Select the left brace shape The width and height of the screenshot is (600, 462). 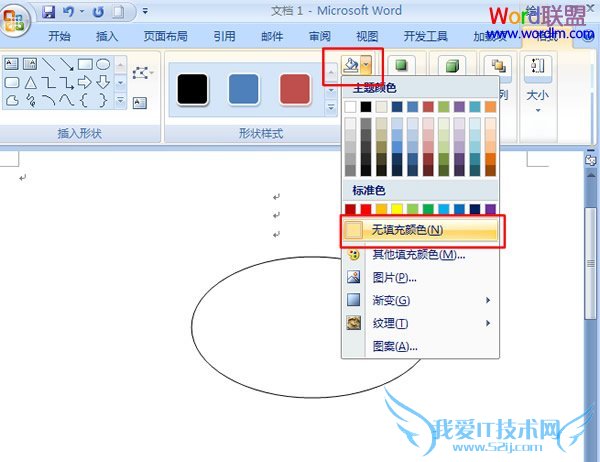point(84,100)
